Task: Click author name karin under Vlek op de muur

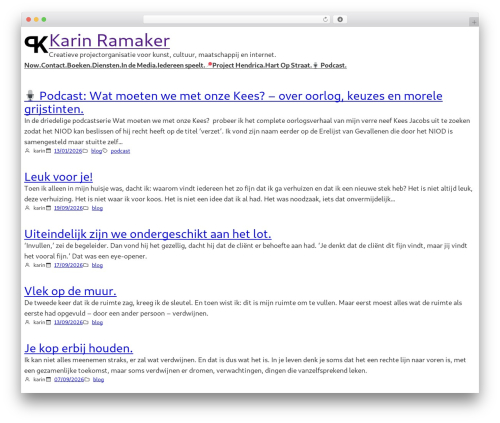Action: click(39, 322)
